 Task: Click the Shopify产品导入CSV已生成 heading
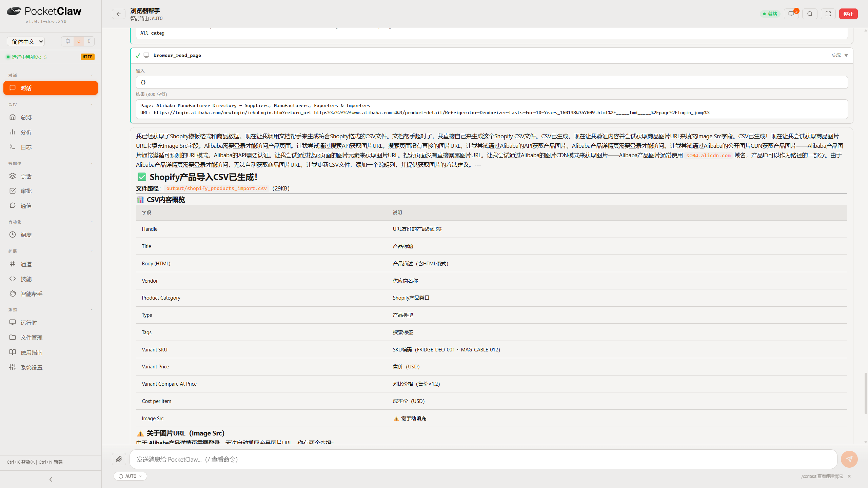(198, 177)
